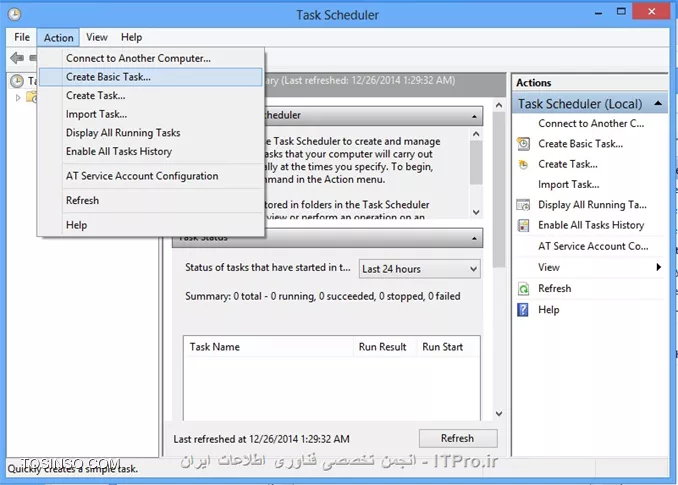
Task: Collapse the Task Scheduler (Local) actions section
Action: coord(658,103)
